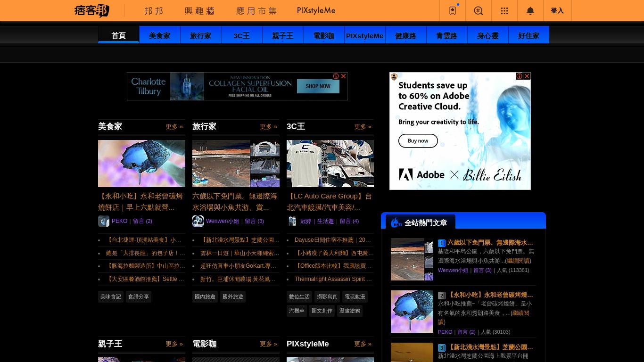Click the 痞客邦 logo in header

coord(92,10)
